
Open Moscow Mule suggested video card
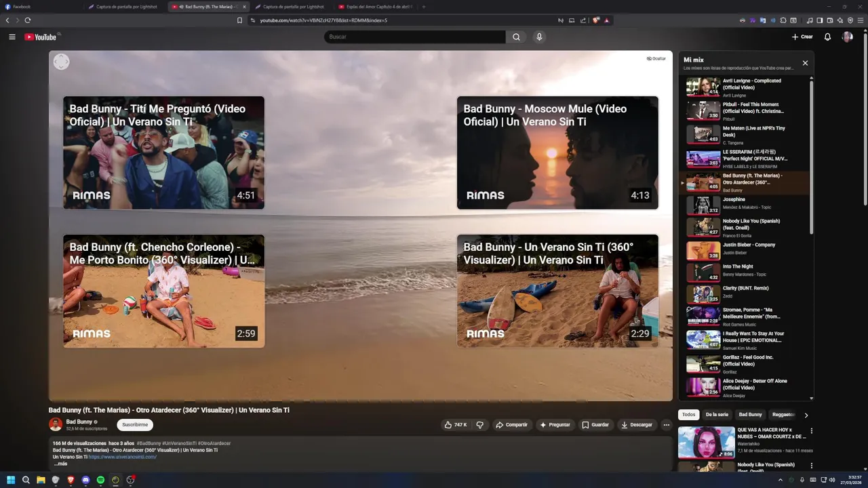point(557,152)
